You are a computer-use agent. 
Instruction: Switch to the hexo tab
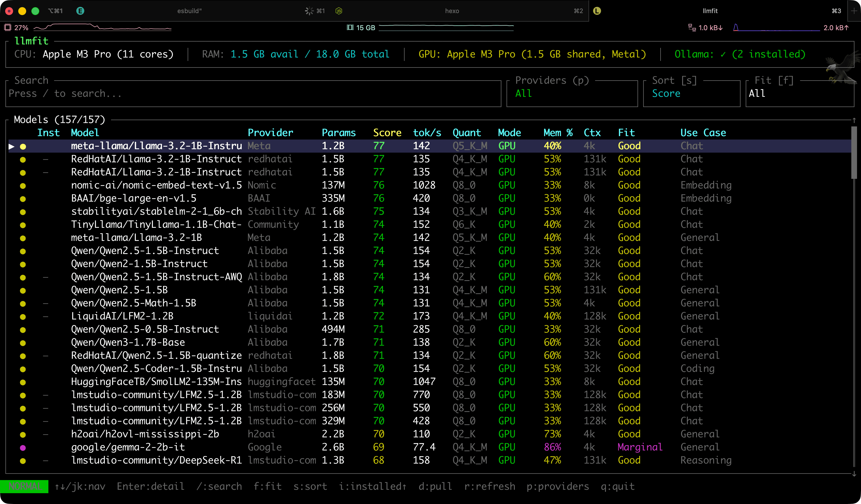pos(452,11)
